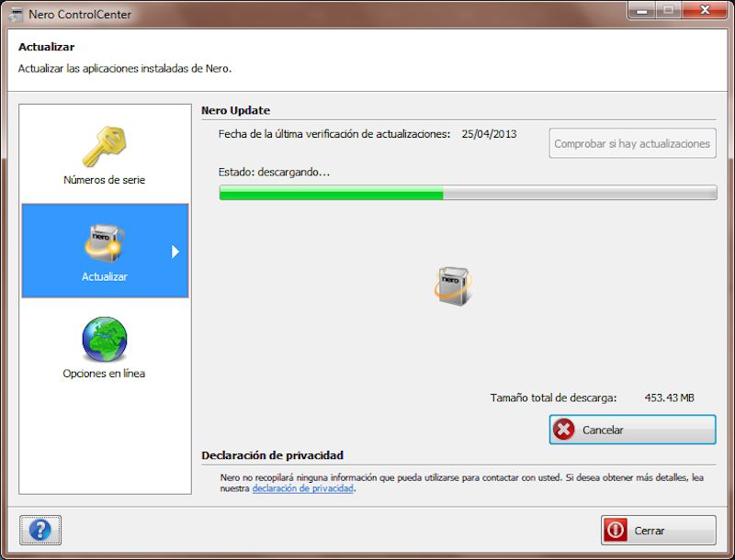Click the Nero ControlCenter title bar icon
The image size is (735, 560).
point(16,15)
